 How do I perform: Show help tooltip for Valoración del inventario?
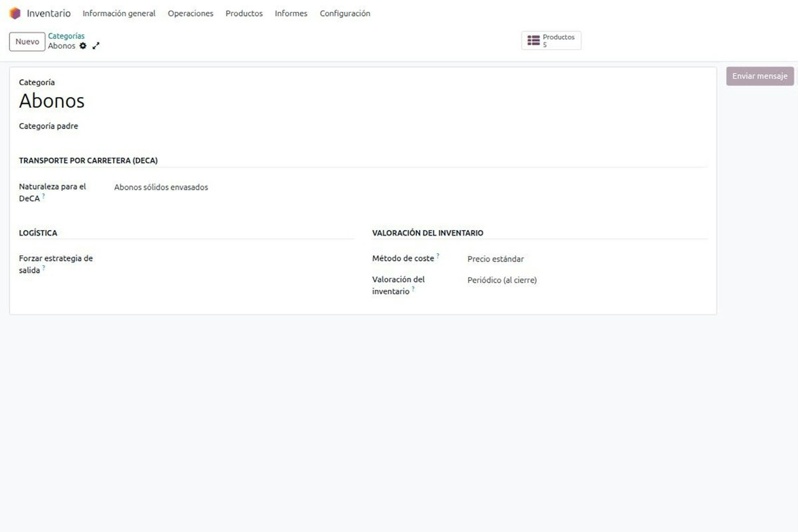(x=413, y=289)
